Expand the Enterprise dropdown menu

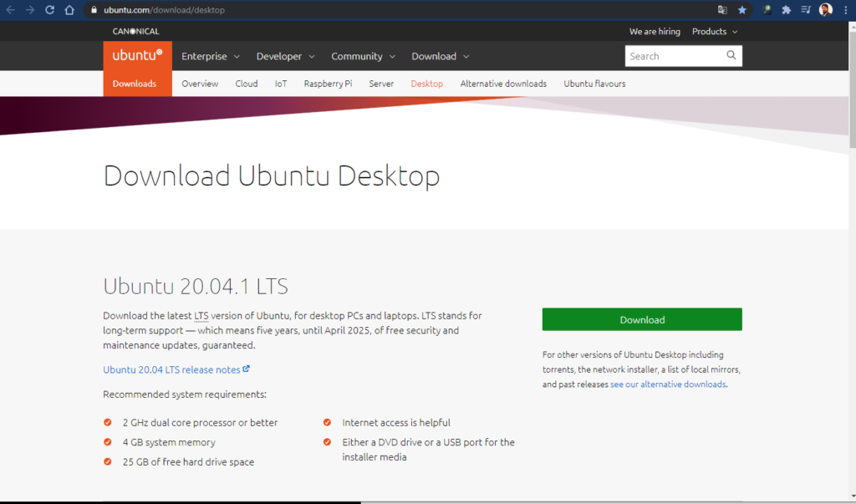click(x=211, y=57)
